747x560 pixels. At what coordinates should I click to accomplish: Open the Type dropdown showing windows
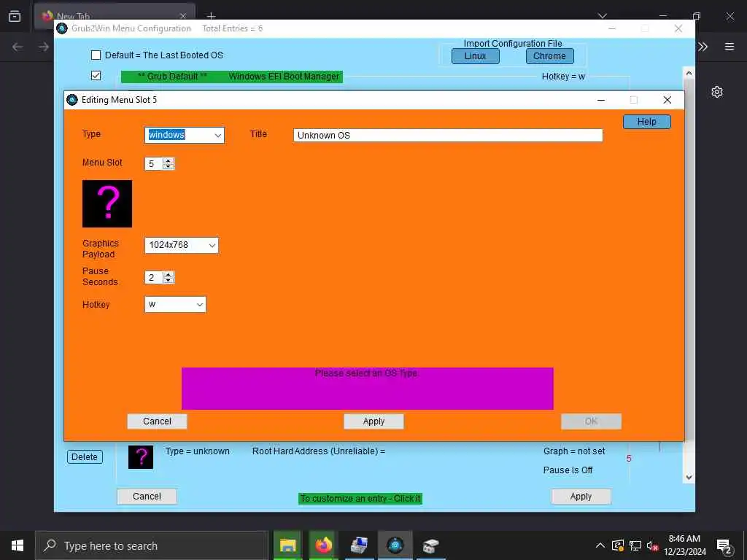[x=184, y=135]
